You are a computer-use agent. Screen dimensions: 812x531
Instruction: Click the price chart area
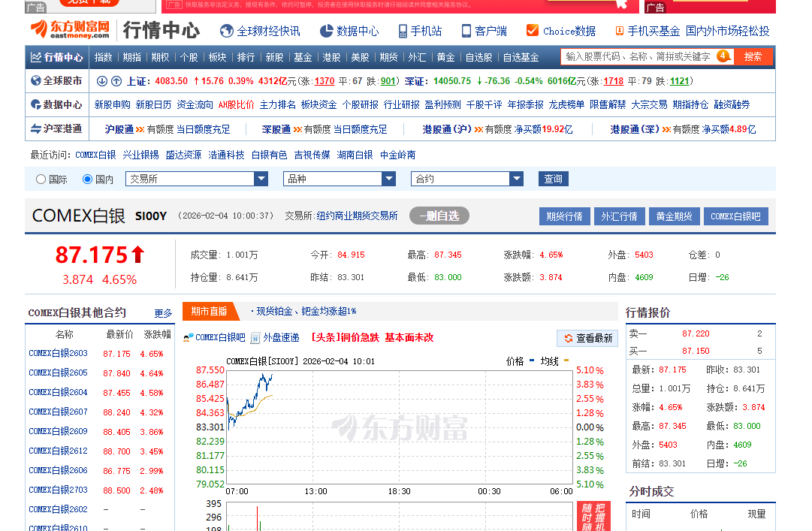pyautogui.click(x=400, y=427)
